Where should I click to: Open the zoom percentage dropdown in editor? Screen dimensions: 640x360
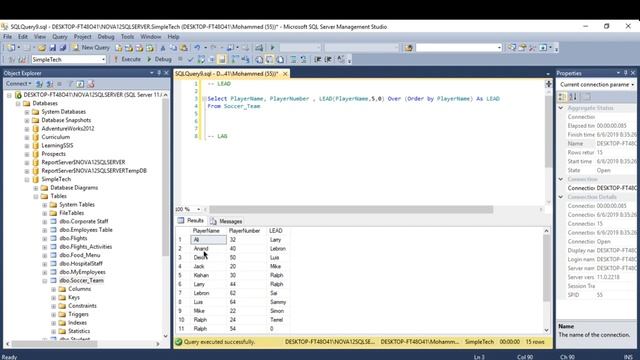pos(198,209)
